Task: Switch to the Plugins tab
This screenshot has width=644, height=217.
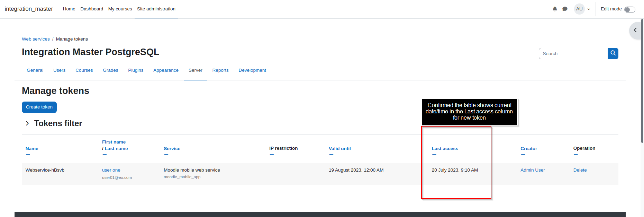Action: point(136,70)
